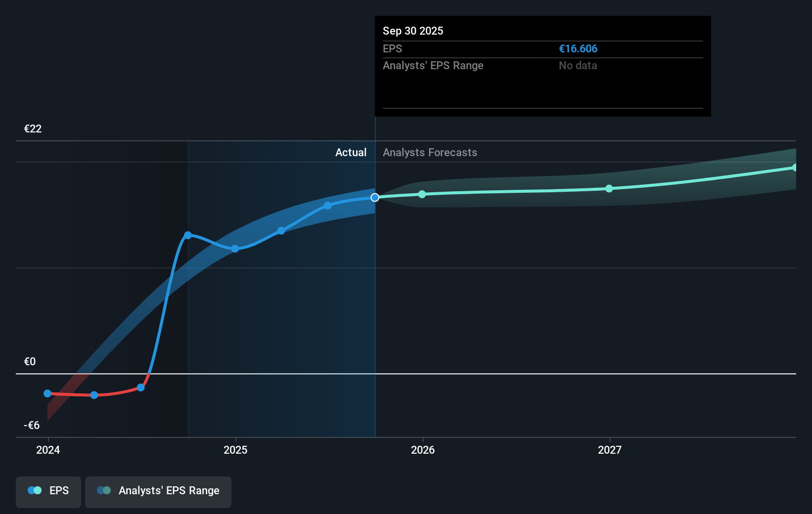
Task: Select the highlighted Sep 30 2025 data point
Action: click(375, 197)
